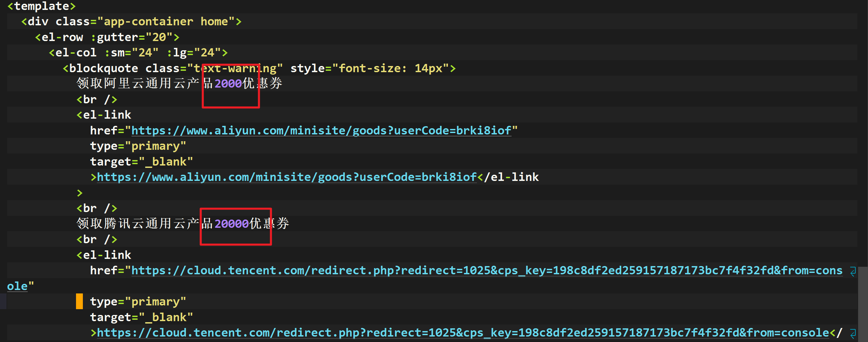Click type="primary" on the cursor-marked line
868x342 pixels.
(138, 302)
